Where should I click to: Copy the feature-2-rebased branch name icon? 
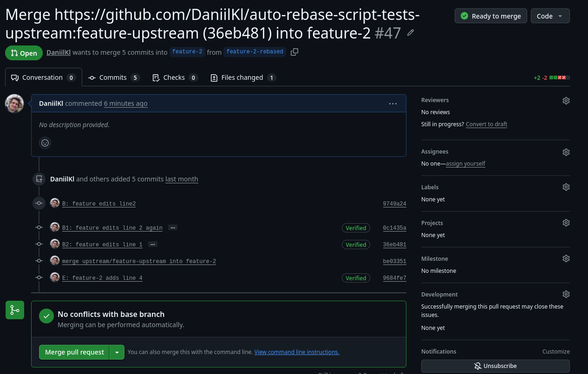(294, 52)
